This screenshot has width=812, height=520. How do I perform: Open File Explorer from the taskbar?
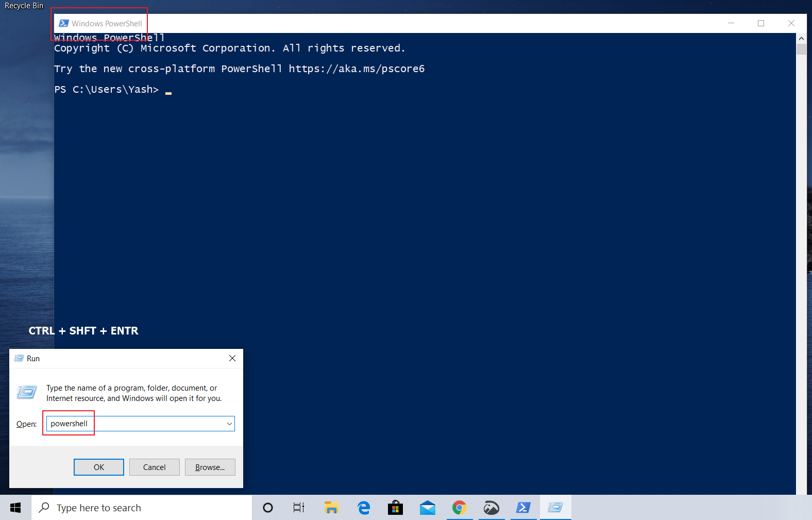331,508
